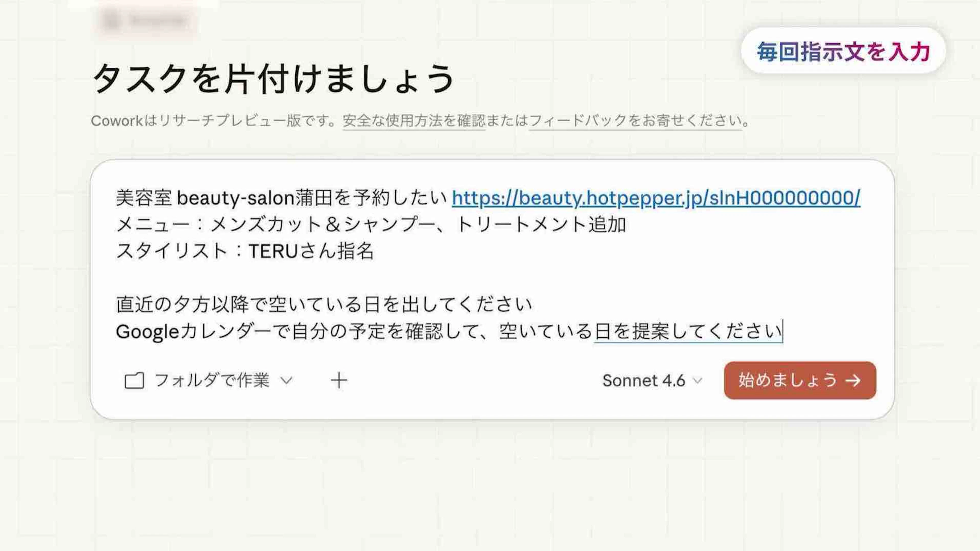Screen dimensions: 980x551
Task: Click the Coworkはリサーチプレビュー版です notice text
Action: tap(213, 121)
